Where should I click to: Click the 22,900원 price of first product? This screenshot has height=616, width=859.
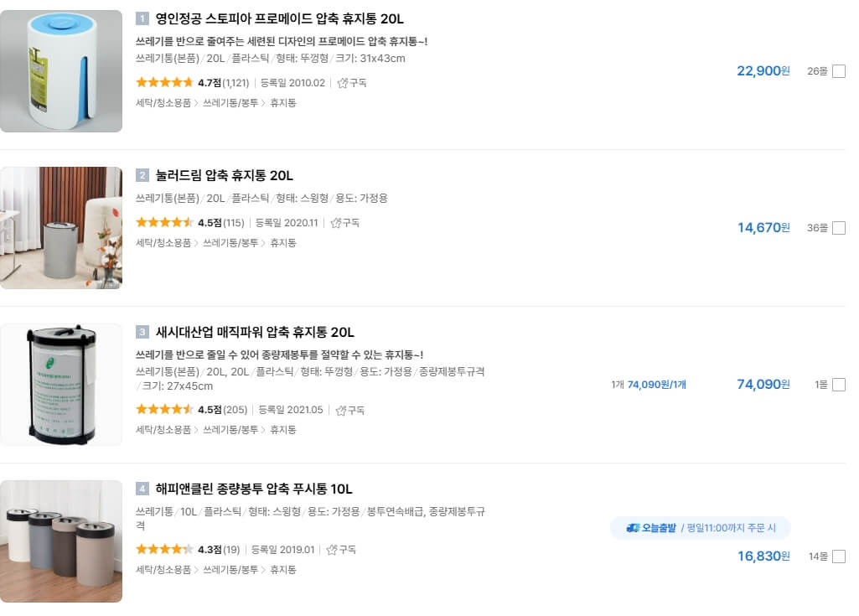[x=762, y=71]
